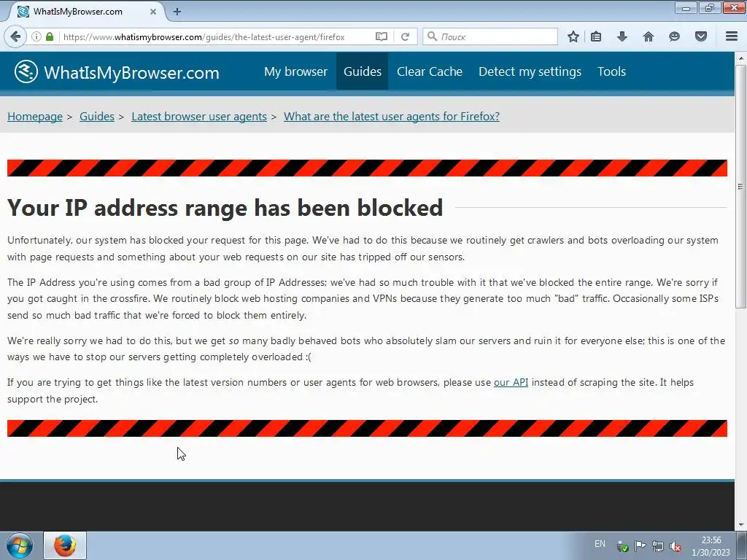
Task: Focus the URL address bar
Action: 217,36
